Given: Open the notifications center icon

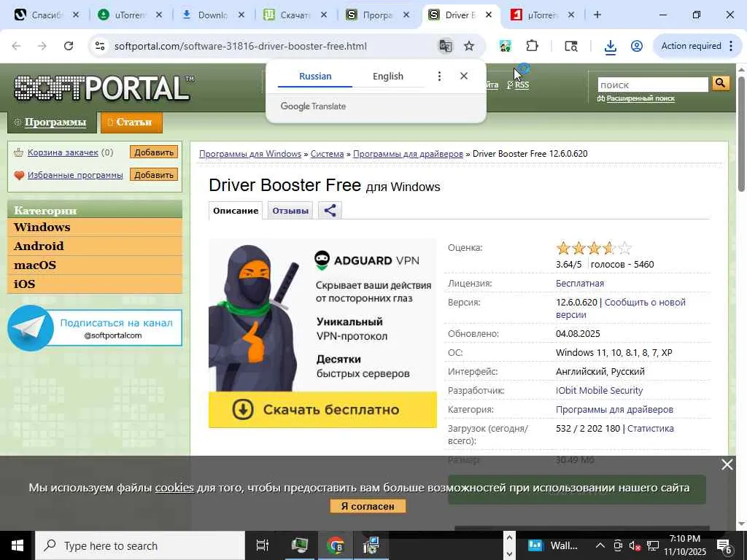Looking at the screenshot, I should click(724, 545).
